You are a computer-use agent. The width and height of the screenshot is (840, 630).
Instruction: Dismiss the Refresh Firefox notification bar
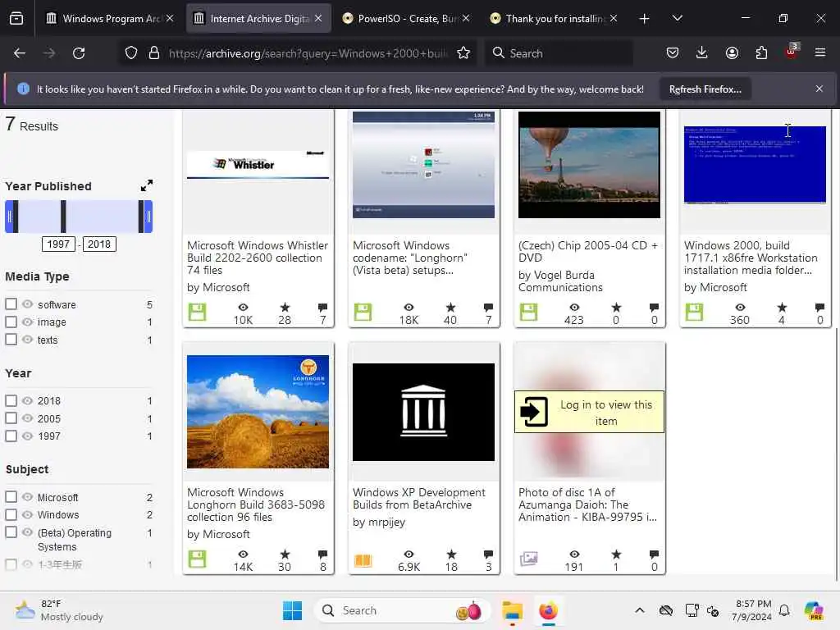tap(819, 89)
